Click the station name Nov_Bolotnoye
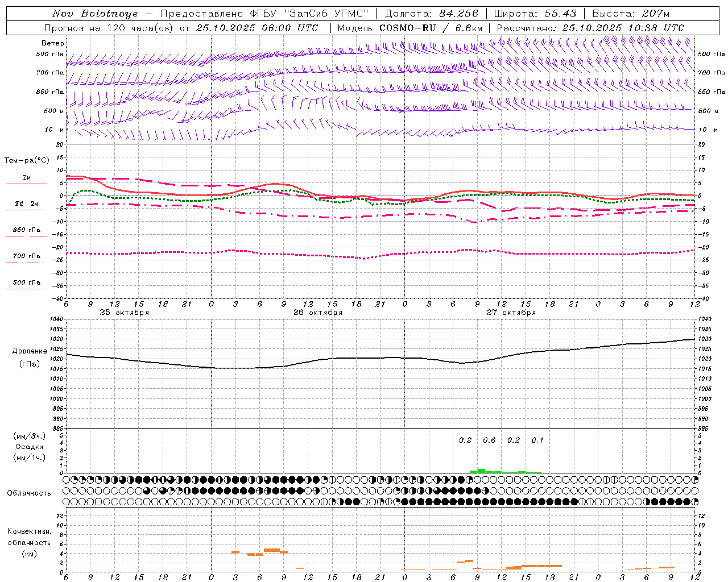The height and width of the screenshot is (582, 728). point(95,14)
